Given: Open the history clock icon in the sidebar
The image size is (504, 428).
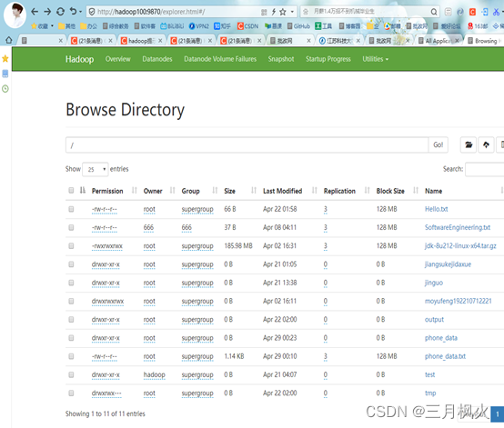Looking at the screenshot, I should [5, 89].
